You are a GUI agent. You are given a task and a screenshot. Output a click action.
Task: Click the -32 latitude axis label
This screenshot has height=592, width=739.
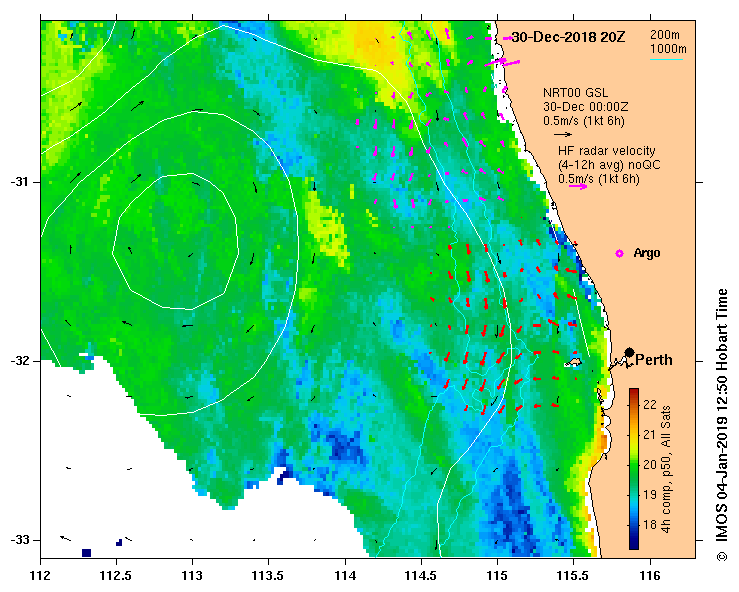point(19,361)
